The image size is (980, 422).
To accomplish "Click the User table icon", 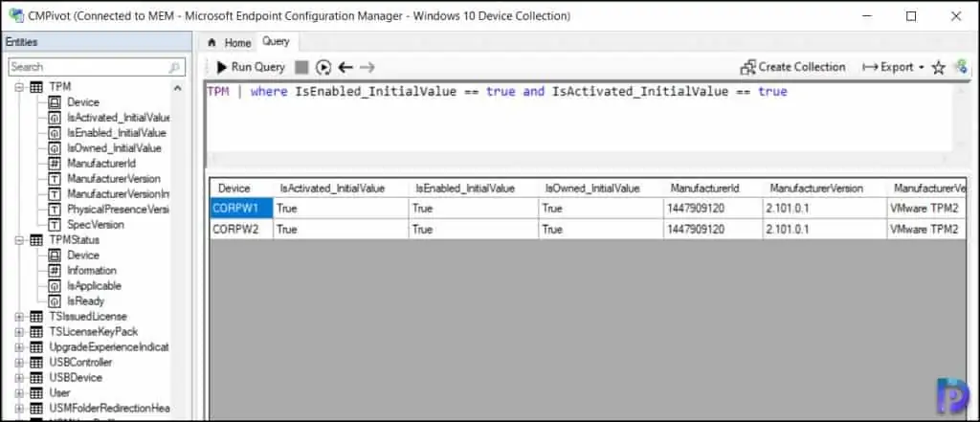I will click(37, 393).
